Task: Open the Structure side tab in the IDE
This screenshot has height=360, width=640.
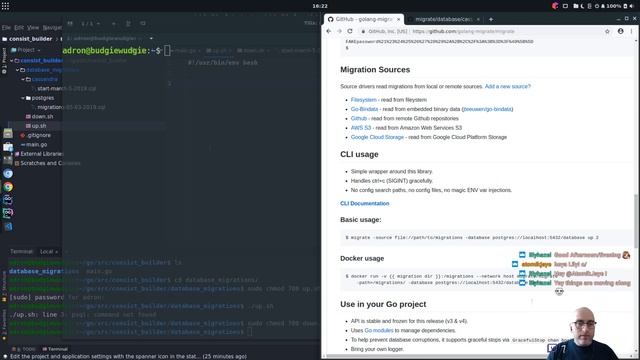Action: [x=4, y=286]
